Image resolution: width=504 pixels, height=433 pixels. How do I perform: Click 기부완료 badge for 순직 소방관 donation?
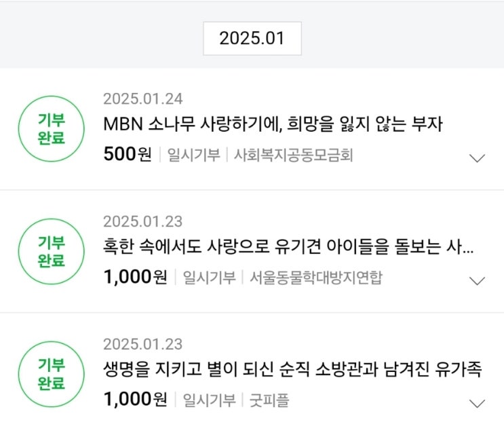pyautogui.click(x=51, y=374)
